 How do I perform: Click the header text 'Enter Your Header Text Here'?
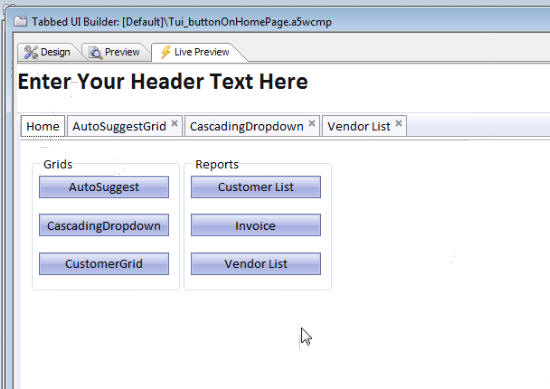(163, 81)
